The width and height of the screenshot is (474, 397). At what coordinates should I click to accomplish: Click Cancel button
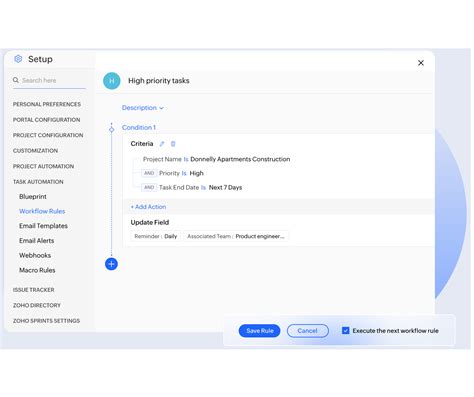coord(307,331)
